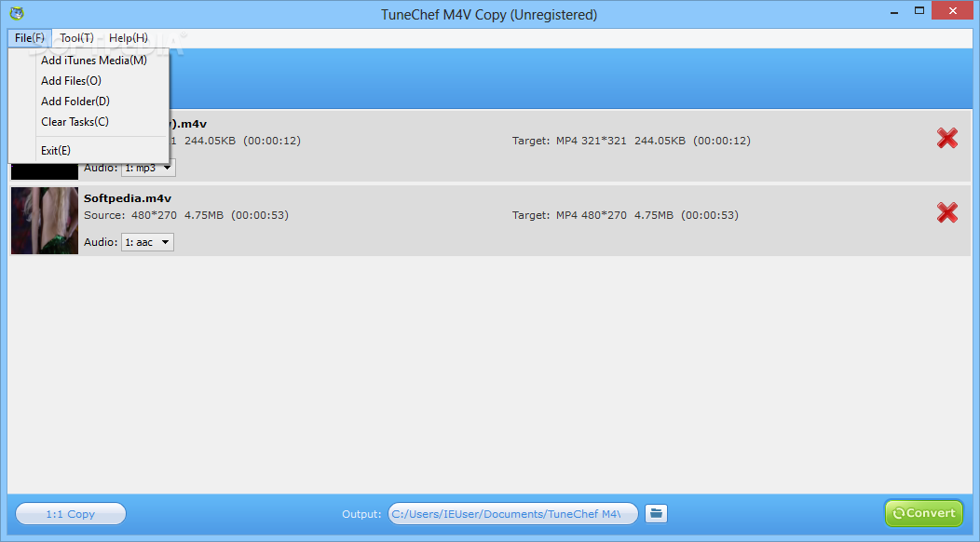The width and height of the screenshot is (980, 542).
Task: Click Exit(E) in File menu
Action: 56,151
